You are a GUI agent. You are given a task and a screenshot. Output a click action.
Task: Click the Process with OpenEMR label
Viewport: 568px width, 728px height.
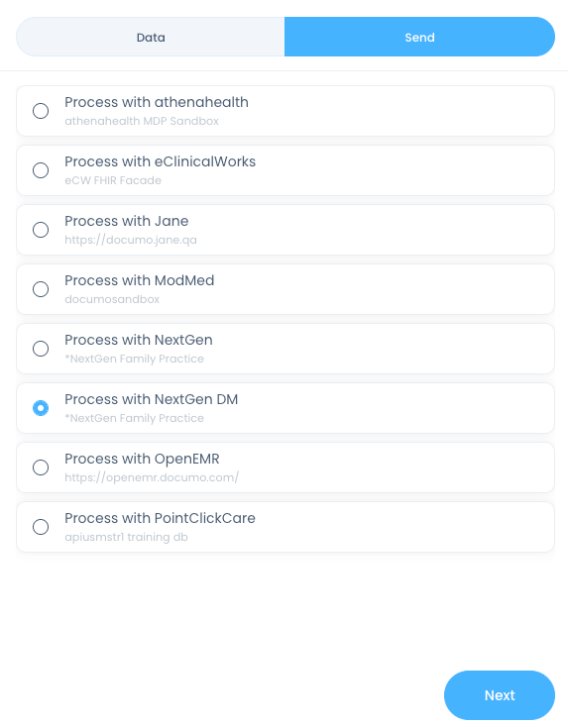coord(142,459)
